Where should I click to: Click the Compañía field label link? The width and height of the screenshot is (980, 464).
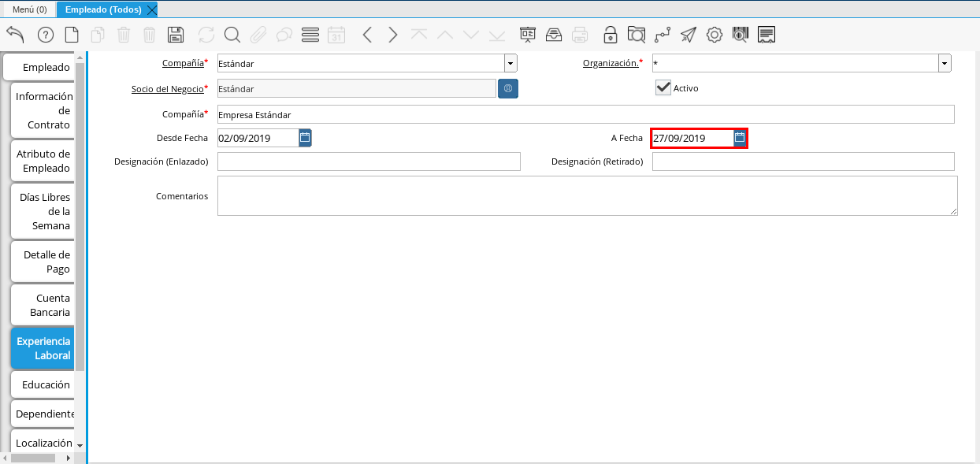point(183,63)
